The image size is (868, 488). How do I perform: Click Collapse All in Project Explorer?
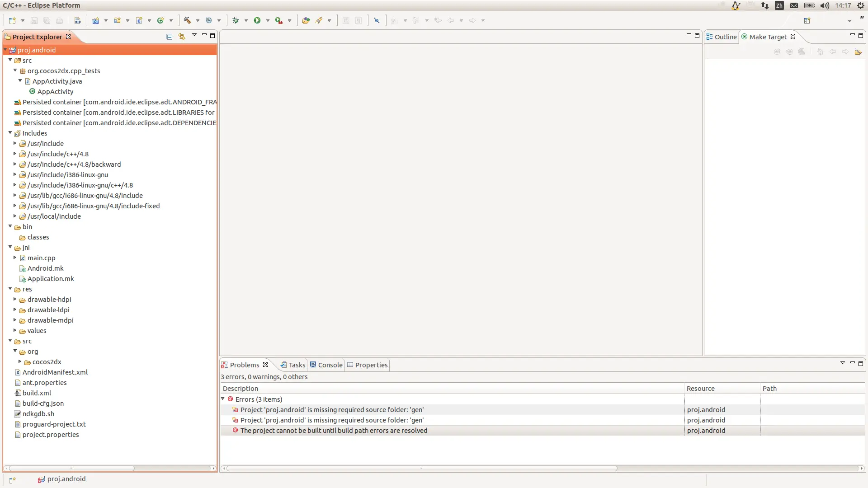170,37
